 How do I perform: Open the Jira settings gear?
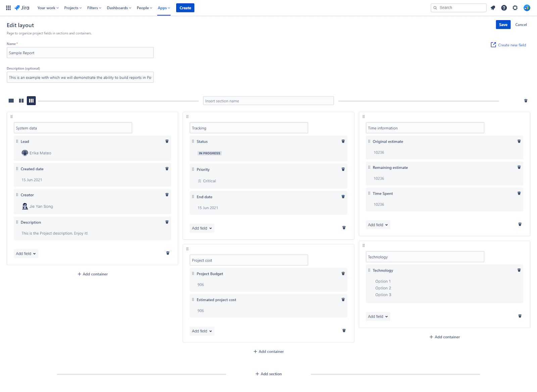point(515,8)
